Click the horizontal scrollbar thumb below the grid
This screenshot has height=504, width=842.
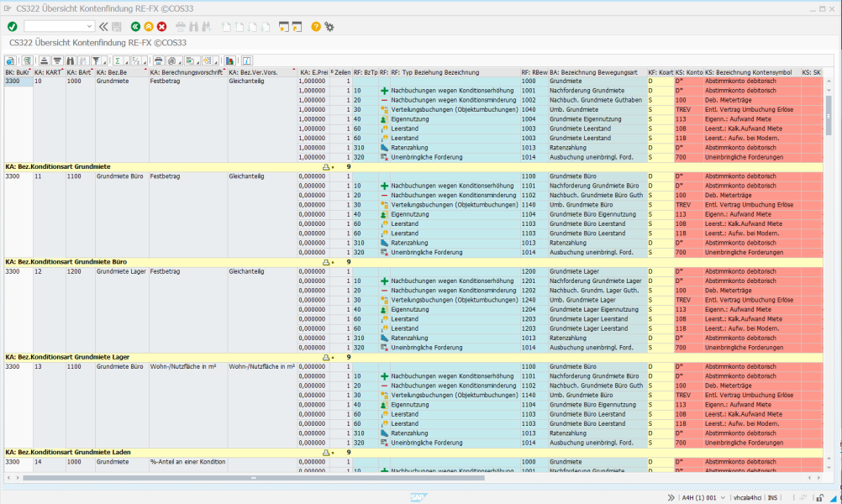[254, 477]
